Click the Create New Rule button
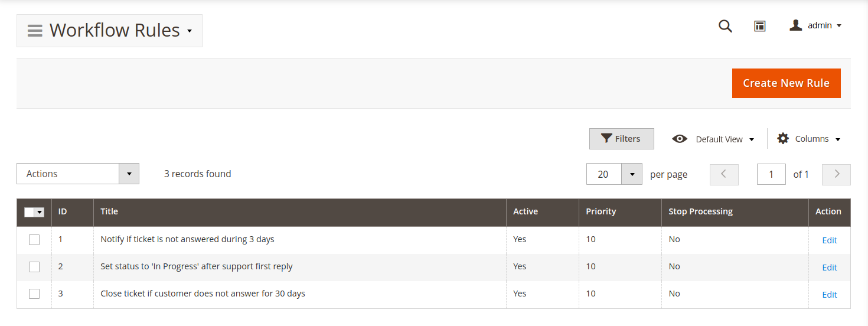868x326 pixels. coord(786,83)
